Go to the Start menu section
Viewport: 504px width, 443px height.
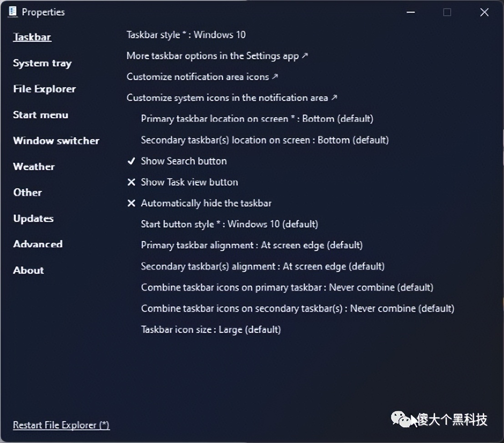click(x=40, y=115)
